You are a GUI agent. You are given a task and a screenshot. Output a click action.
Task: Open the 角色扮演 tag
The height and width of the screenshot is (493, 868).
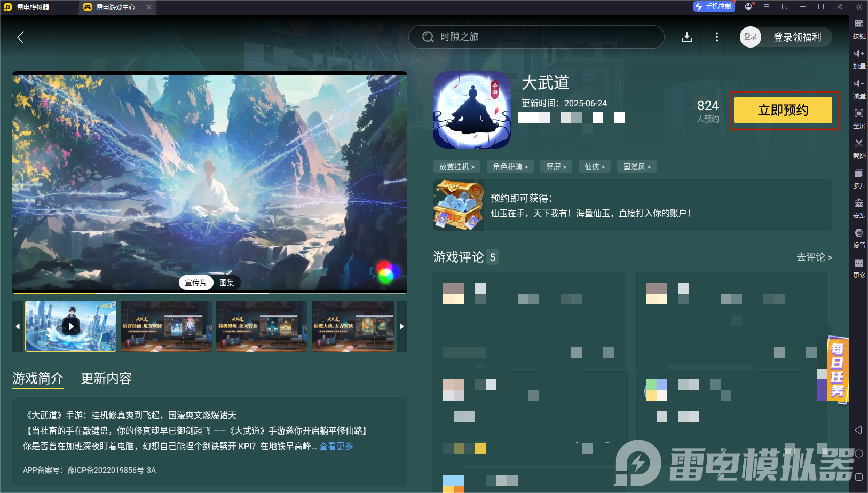510,167
